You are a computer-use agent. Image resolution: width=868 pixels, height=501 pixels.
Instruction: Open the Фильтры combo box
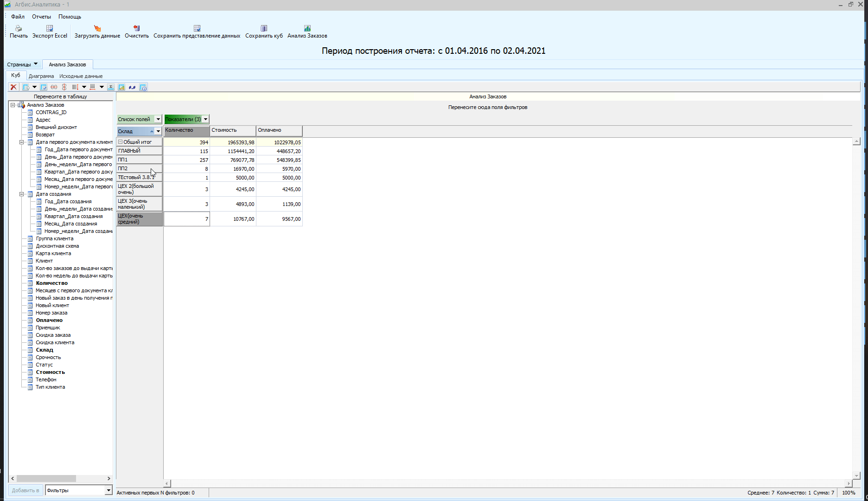pos(79,490)
